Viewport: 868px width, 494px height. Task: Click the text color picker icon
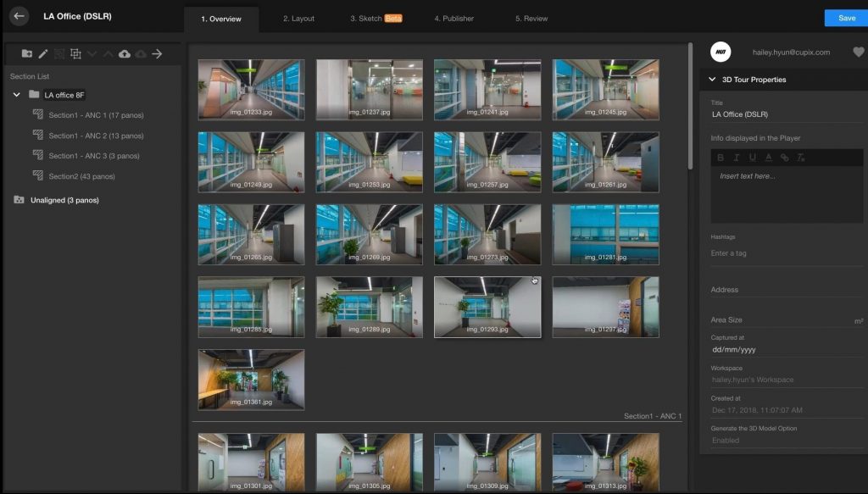(770, 157)
